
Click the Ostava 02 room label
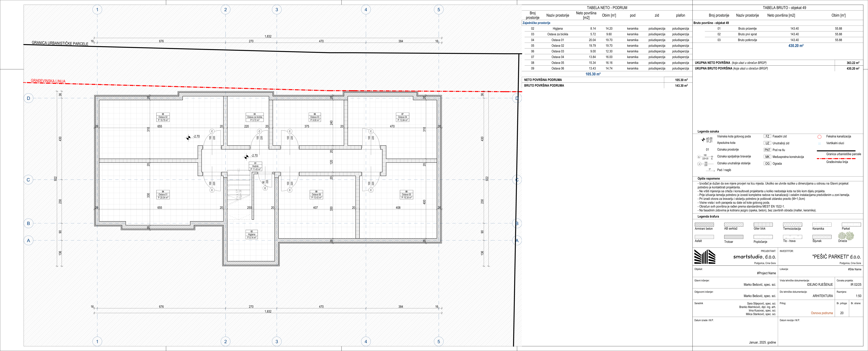pos(163,117)
